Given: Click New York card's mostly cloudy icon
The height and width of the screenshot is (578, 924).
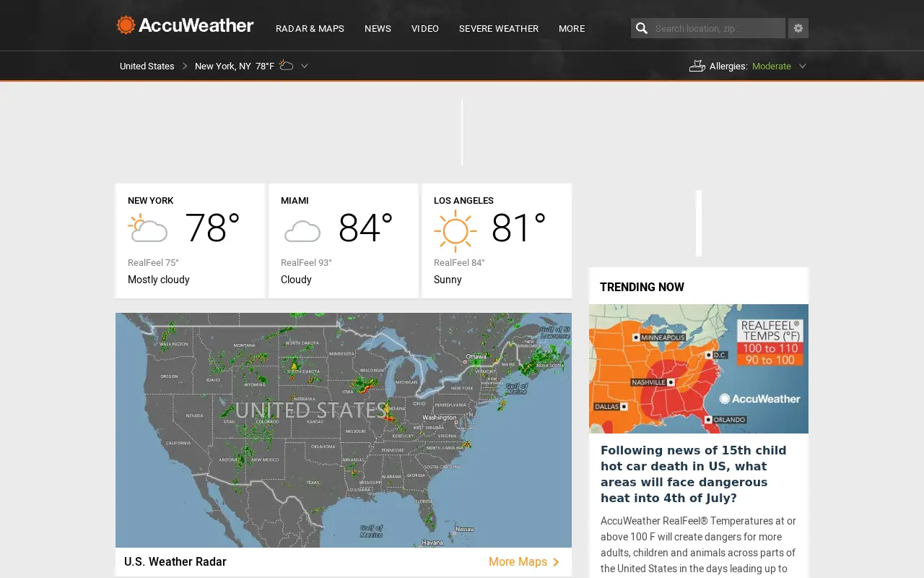Looking at the screenshot, I should [148, 228].
